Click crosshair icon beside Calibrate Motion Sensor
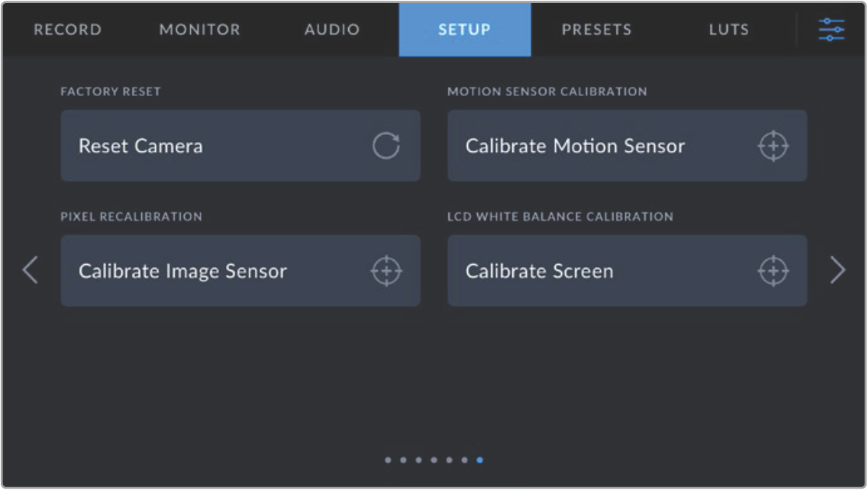 point(773,146)
